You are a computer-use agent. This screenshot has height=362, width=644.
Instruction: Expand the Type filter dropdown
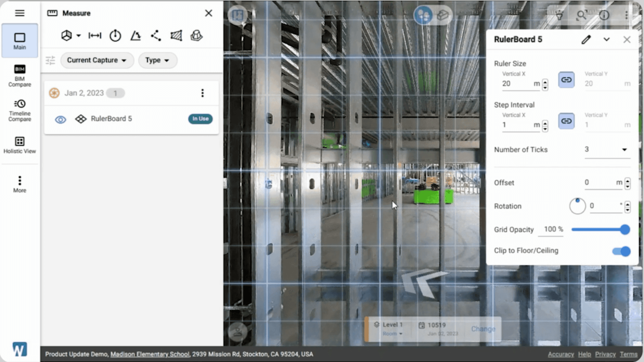157,60
